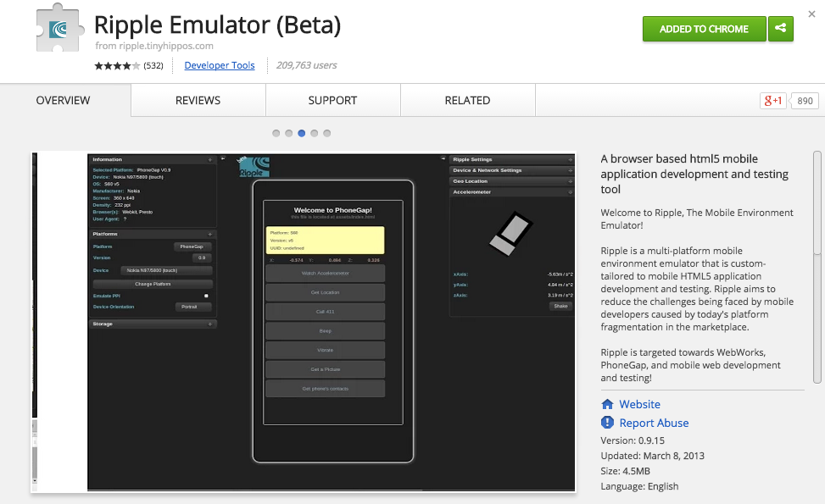Click the Updated: March 8, 2013 text
The image size is (825, 504).
652,456
